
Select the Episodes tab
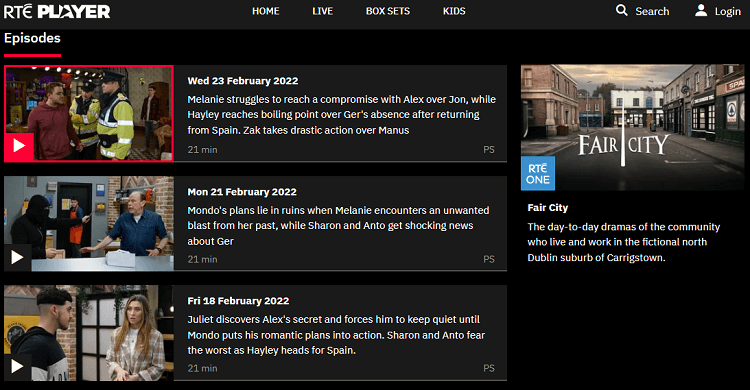pos(33,38)
